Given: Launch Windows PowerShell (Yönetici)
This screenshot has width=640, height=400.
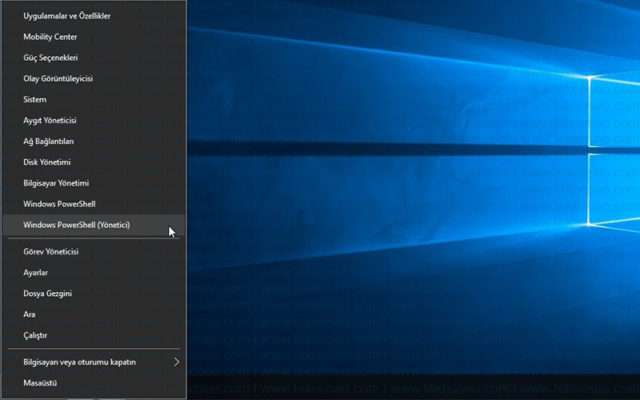Looking at the screenshot, I should tap(94, 225).
